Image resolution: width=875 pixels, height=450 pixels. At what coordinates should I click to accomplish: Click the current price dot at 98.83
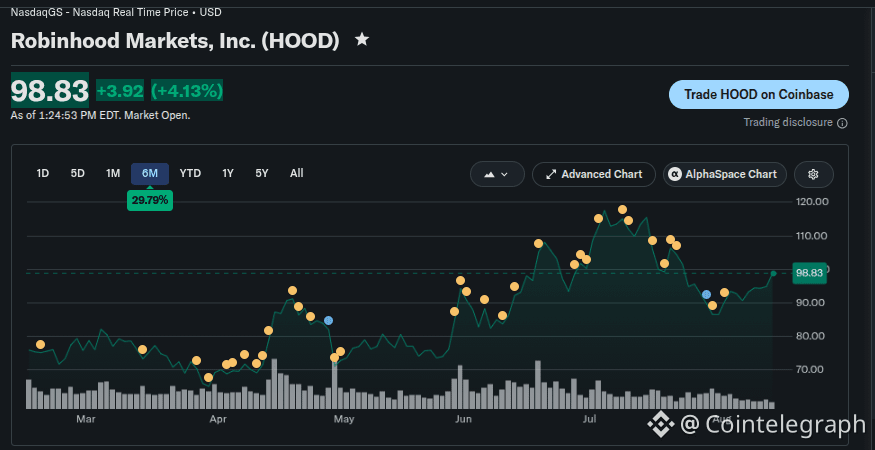coord(773,274)
